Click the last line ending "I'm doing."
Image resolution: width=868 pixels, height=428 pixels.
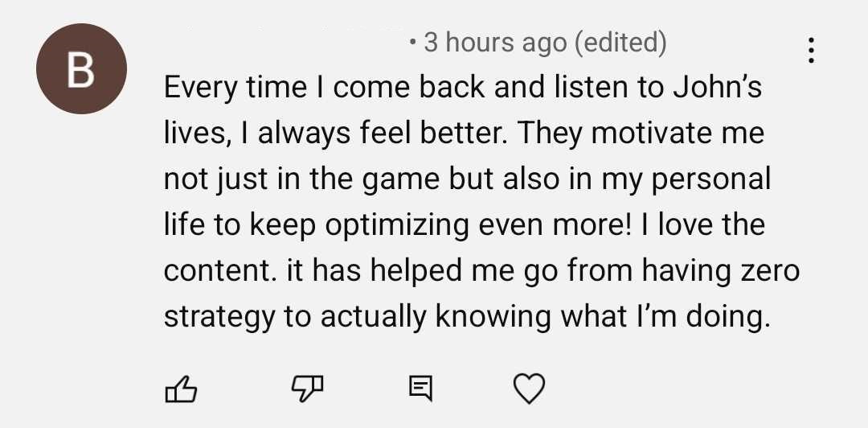[x=466, y=316]
